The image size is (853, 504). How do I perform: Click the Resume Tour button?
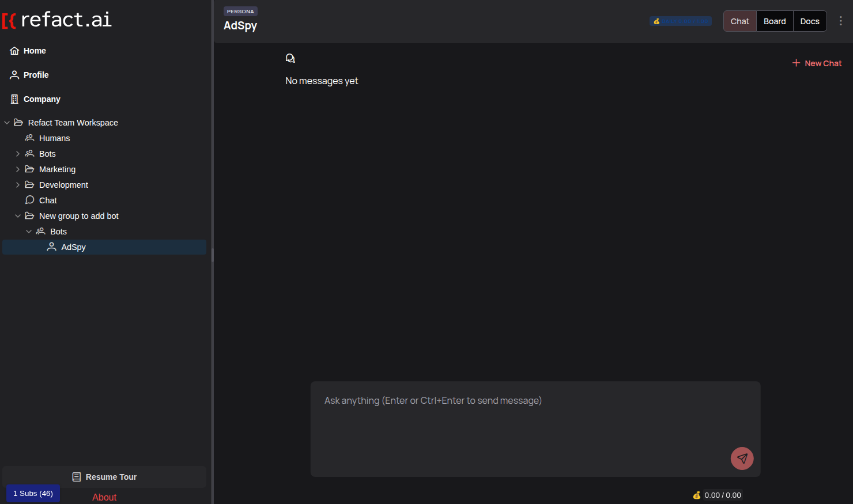pyautogui.click(x=104, y=476)
